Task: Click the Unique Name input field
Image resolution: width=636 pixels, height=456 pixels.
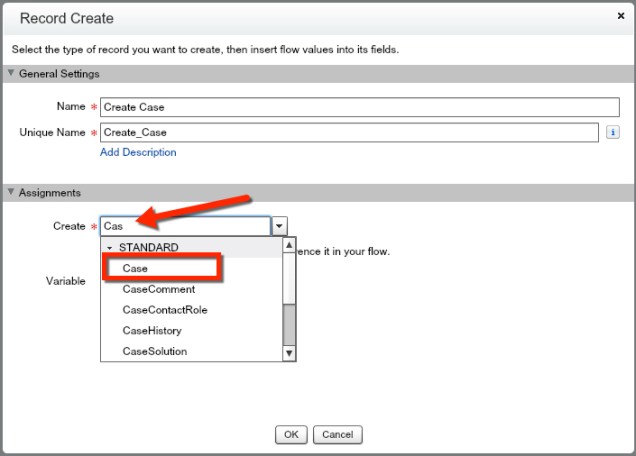Action: (348, 131)
